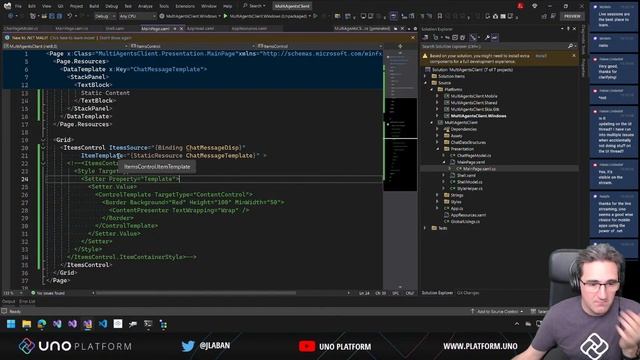
Task: Click Add to Source Control
Action: 497,311
